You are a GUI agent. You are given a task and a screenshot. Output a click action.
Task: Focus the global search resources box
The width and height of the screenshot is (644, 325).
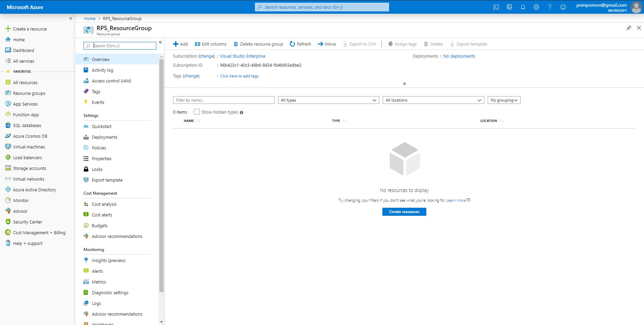(x=322, y=7)
